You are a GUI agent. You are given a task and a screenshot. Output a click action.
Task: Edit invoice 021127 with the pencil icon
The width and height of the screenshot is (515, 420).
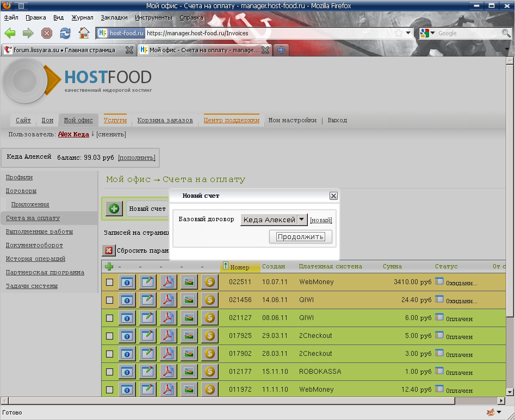pos(147,318)
